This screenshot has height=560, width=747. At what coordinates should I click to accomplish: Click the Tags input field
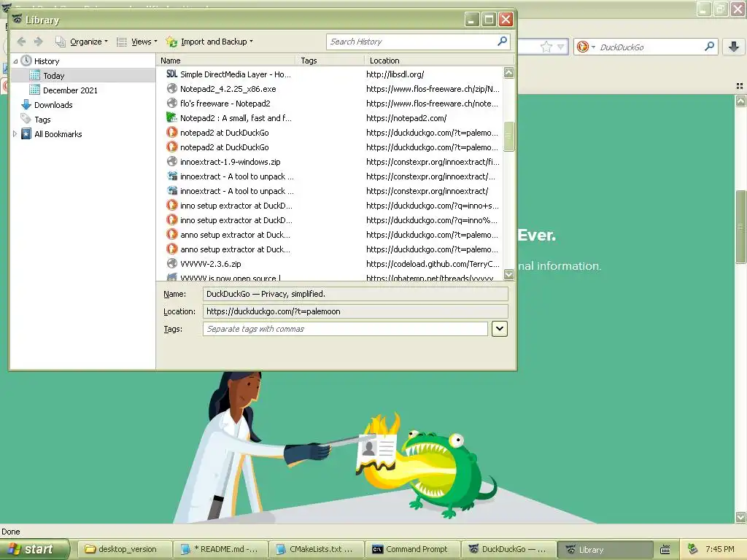(345, 329)
